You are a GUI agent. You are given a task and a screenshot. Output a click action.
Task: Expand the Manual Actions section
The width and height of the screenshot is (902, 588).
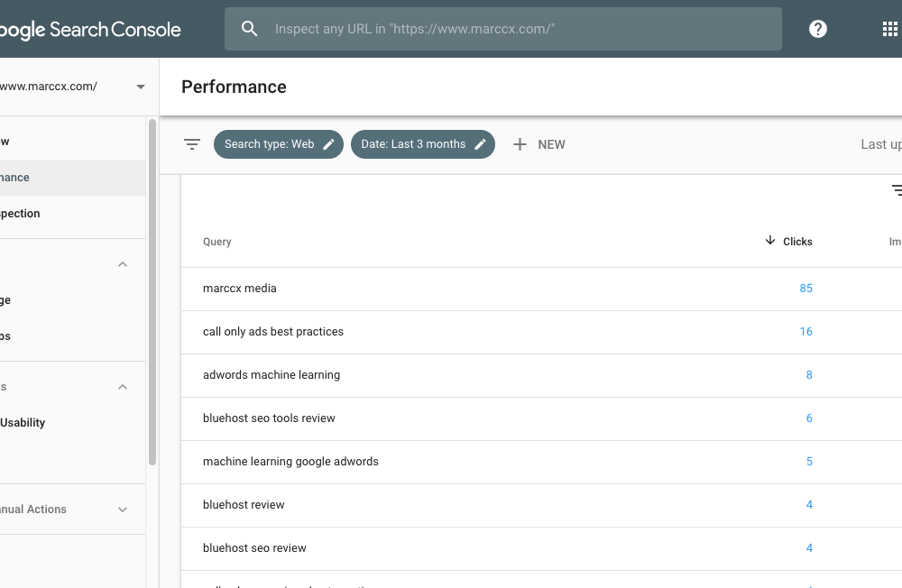pos(123,510)
